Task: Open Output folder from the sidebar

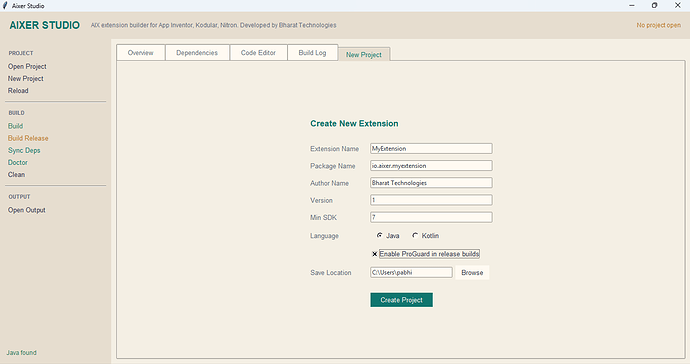Action: (x=27, y=210)
